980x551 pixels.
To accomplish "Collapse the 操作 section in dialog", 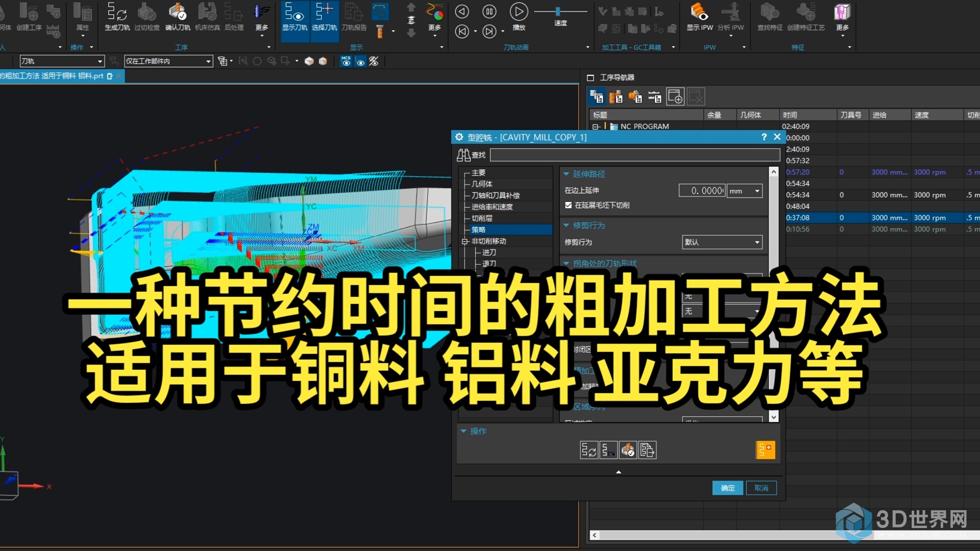I will 463,431.
